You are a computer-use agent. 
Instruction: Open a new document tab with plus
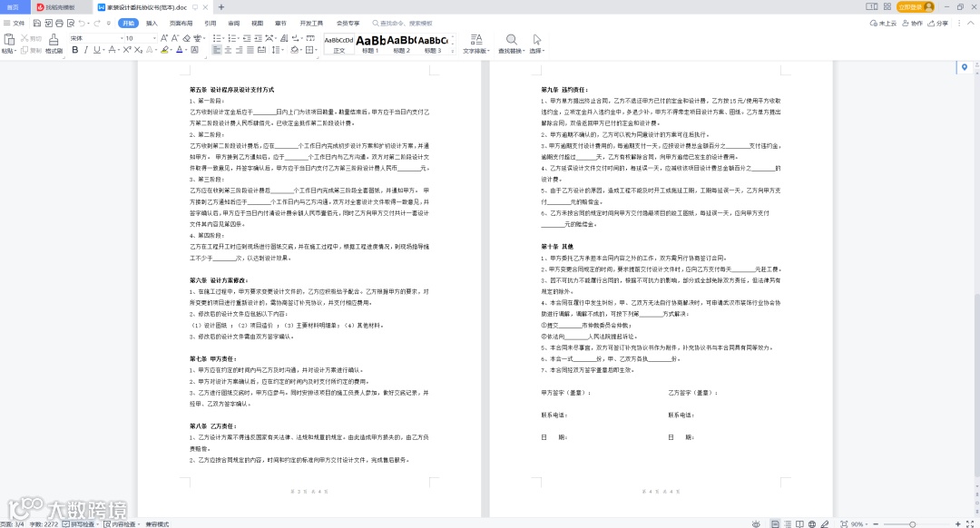click(x=221, y=7)
